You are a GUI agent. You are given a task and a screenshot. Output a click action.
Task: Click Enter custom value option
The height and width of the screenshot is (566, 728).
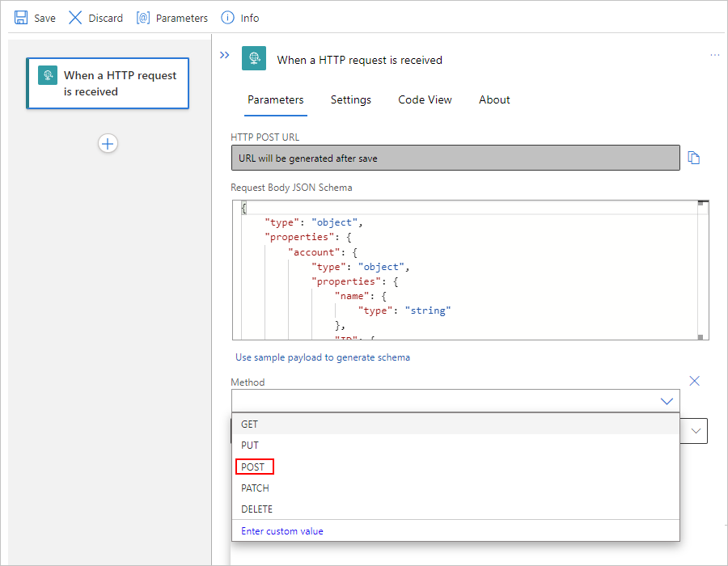coord(282,530)
